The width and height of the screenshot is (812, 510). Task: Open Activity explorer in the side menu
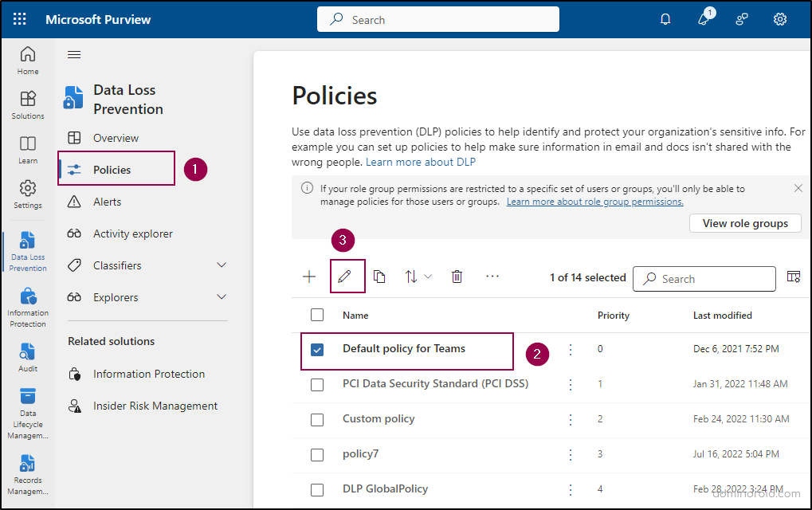tap(132, 233)
